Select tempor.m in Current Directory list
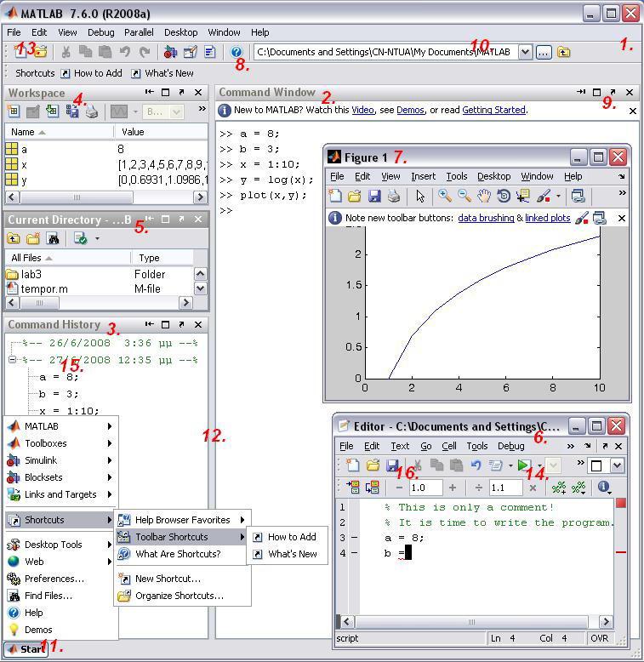Image resolution: width=644 pixels, height=662 pixels. tap(100, 288)
